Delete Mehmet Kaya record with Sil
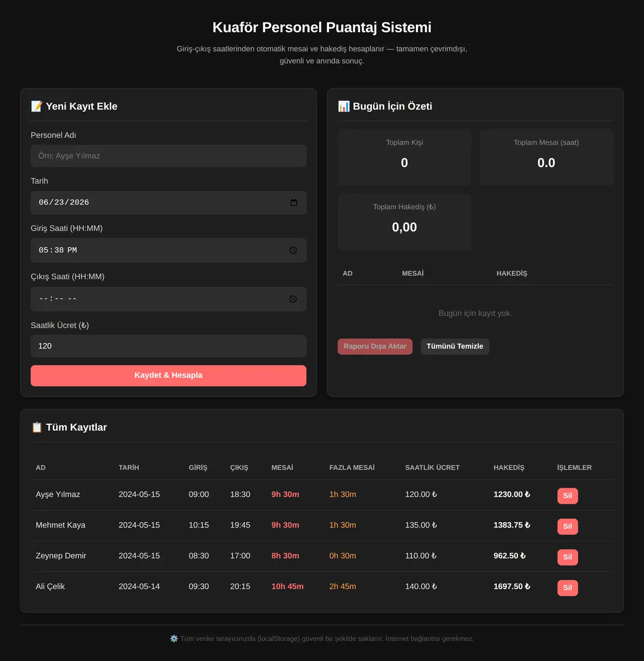 (x=568, y=526)
